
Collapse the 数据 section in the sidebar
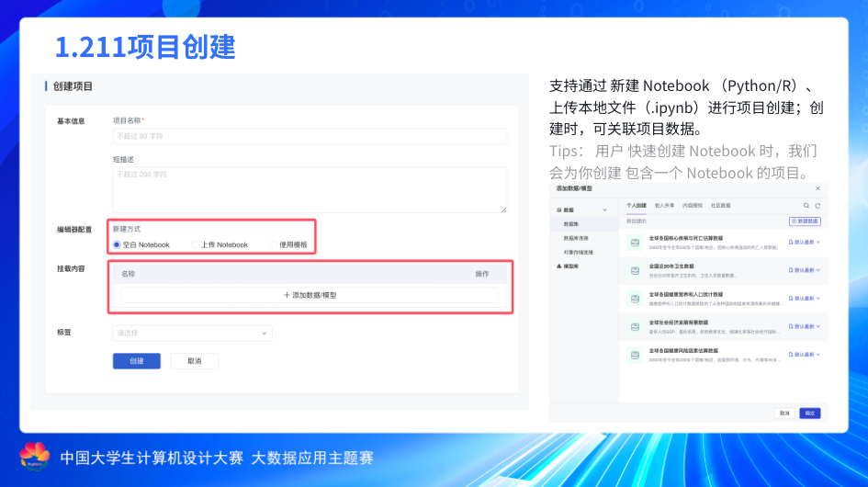coord(604,210)
